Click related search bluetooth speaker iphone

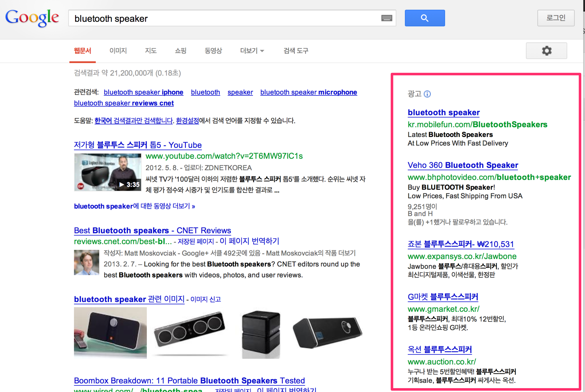[143, 92]
